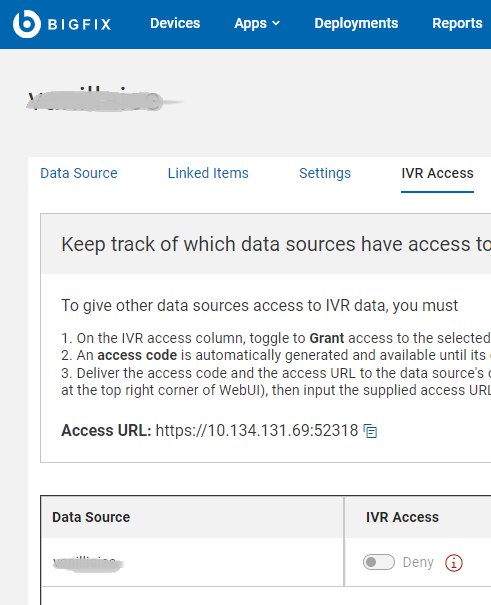Click the BIGFIX wordmark text

79,24
